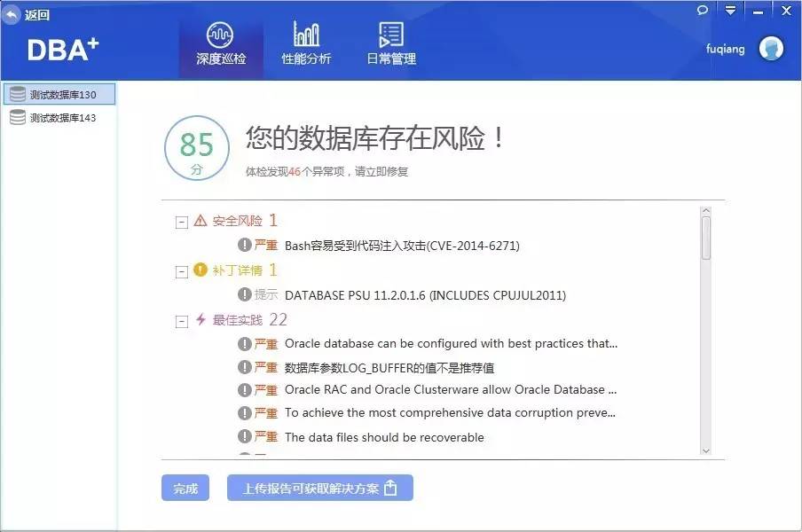The height and width of the screenshot is (532, 802).
Task: Click the 提示 info icon for DATABASE PSU entry
Action: pos(246,294)
